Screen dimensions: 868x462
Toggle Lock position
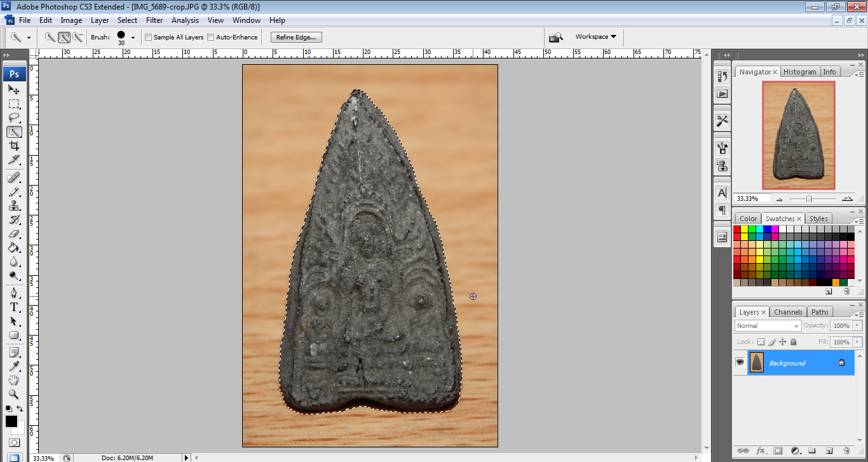(783, 342)
